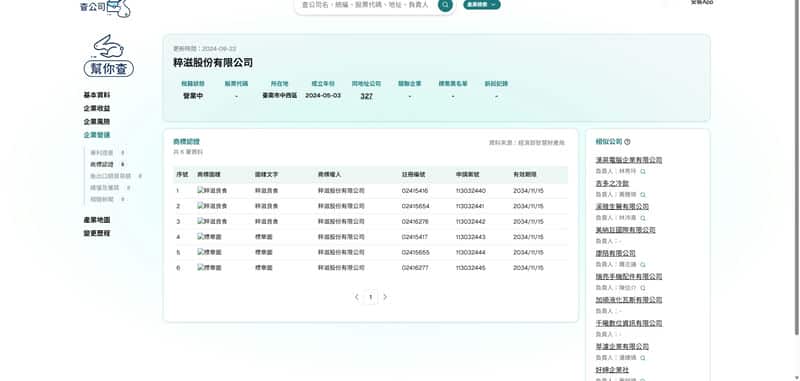
Task: Click the teal search magnifier button
Action: pyautogui.click(x=445, y=5)
